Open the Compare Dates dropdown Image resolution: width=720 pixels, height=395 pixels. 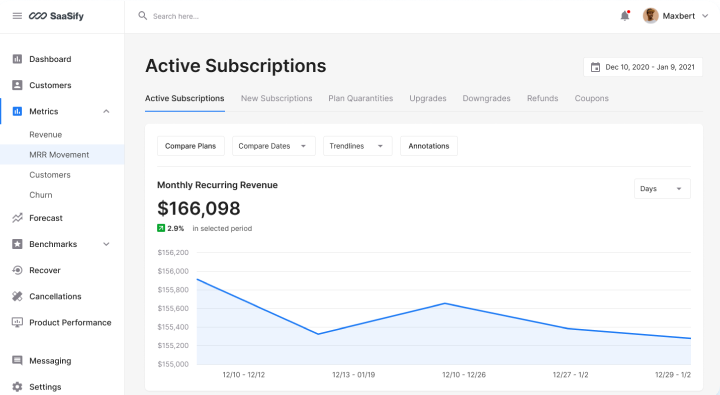[x=274, y=146]
